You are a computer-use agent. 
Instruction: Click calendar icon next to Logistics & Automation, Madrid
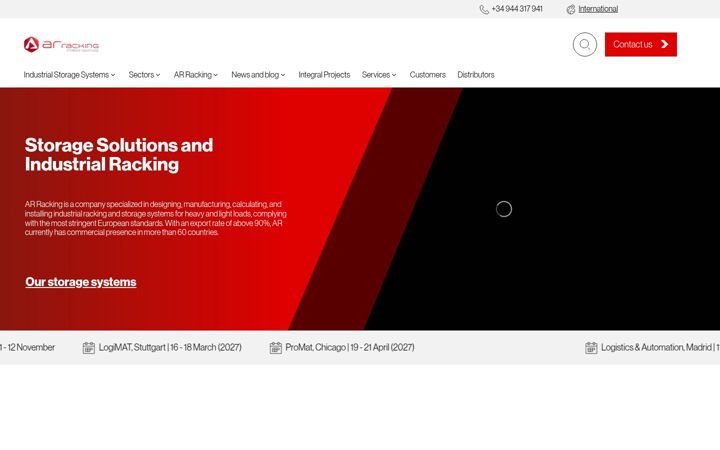tap(591, 348)
